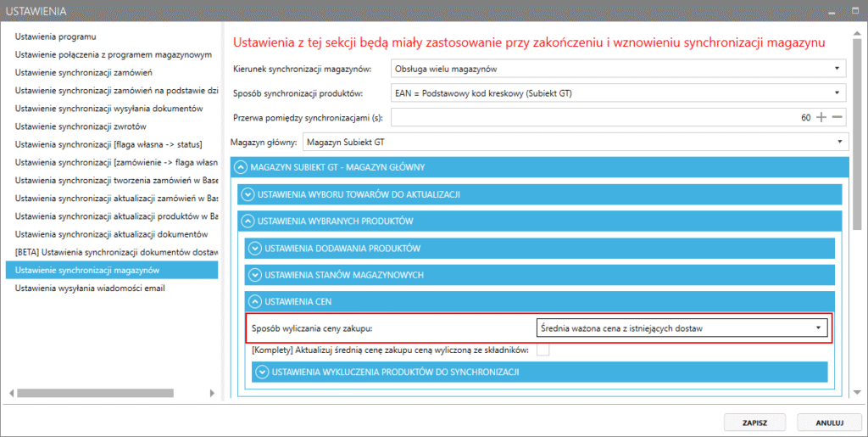The image size is (868, 437).
Task: Click sidebar horizontal scrollbar thumb
Action: point(95,393)
